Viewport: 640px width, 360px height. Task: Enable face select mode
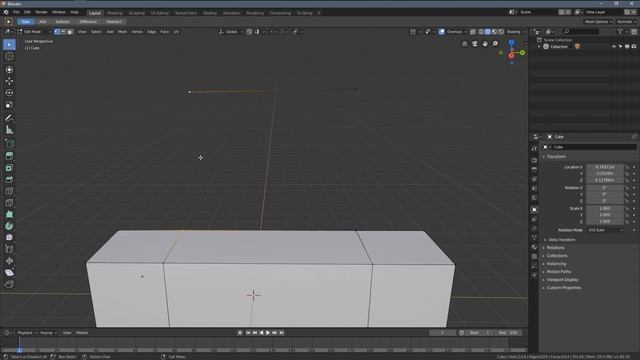(x=70, y=32)
